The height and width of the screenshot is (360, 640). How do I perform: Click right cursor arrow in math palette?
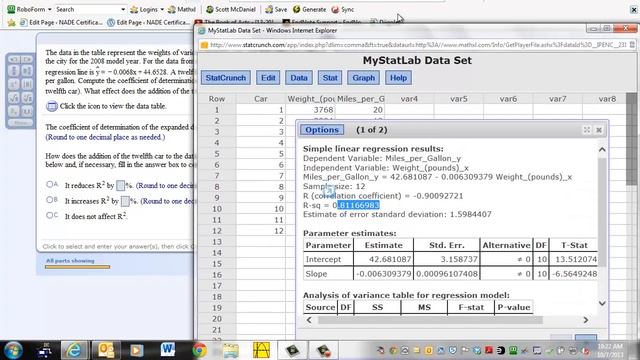(x=27, y=60)
